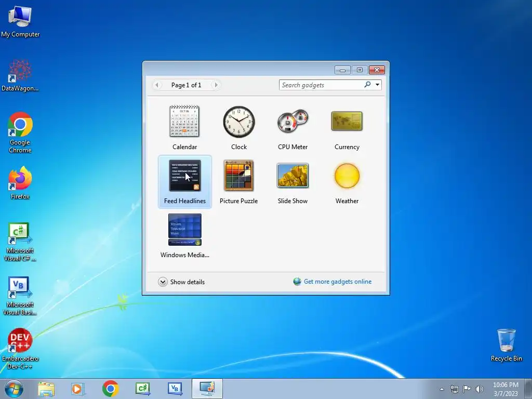Select Microsoft Visual C# desktop shortcut
Screen dimensions: 532x399
[20, 242]
